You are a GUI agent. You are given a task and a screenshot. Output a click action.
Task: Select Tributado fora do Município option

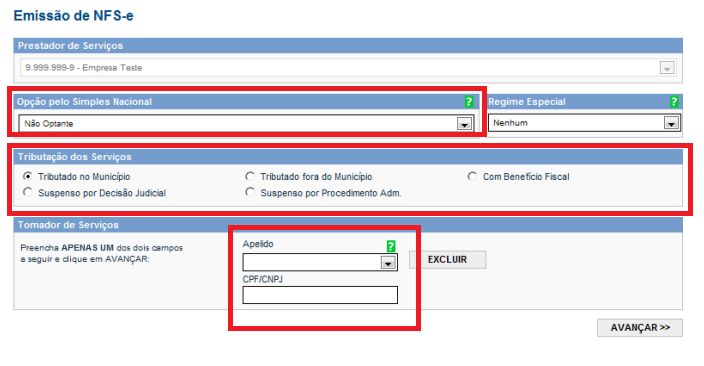tap(250, 176)
